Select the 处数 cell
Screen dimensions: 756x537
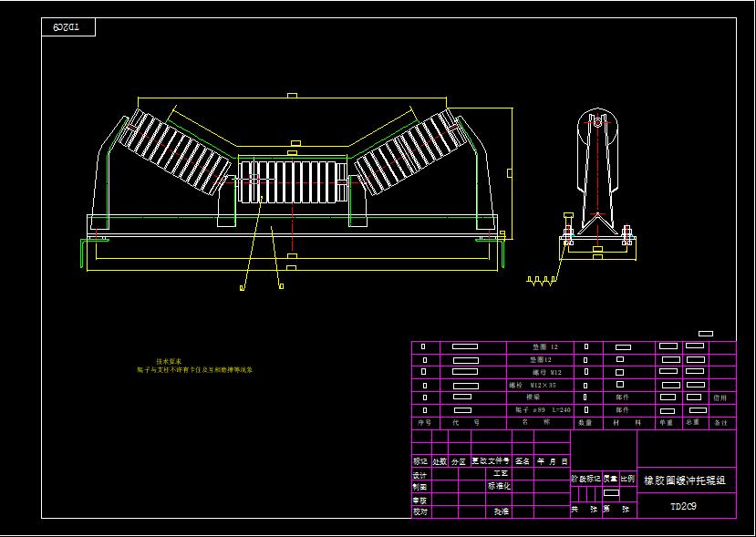pyautogui.click(x=440, y=461)
